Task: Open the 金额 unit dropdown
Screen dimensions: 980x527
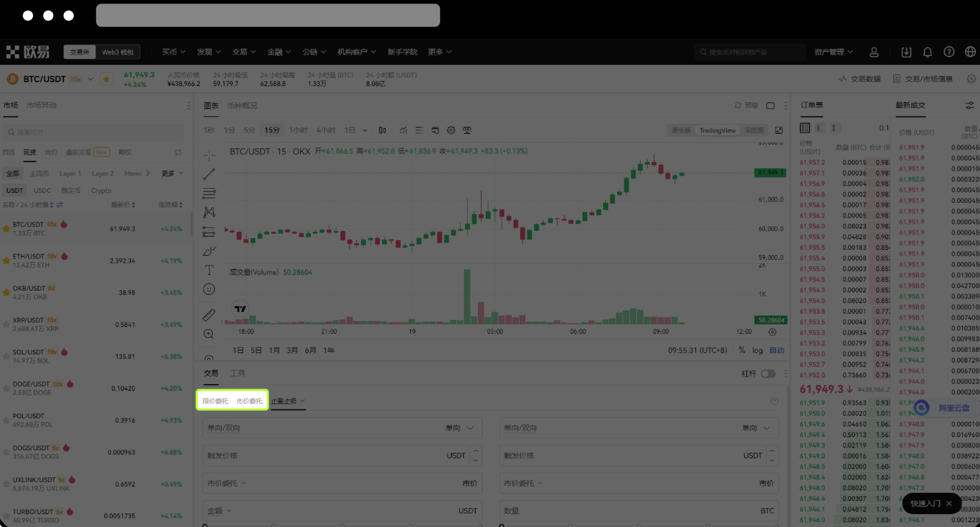Action: (219, 511)
